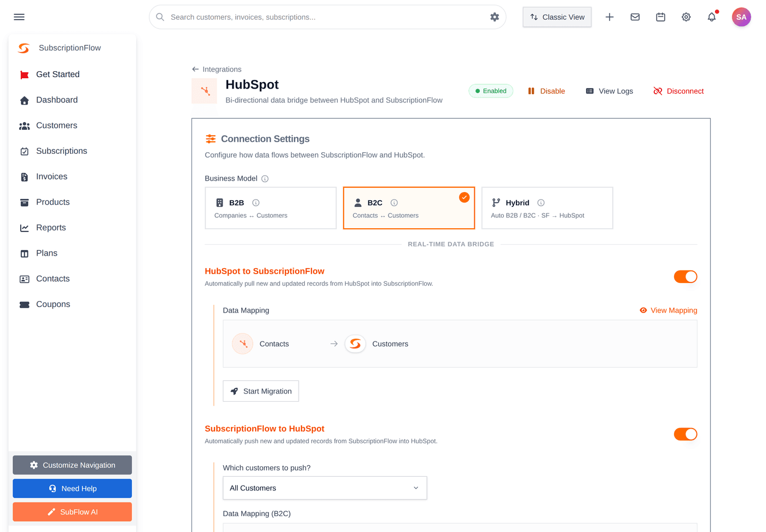The image size is (766, 532).
Task: Open the calendar icon in header
Action: [661, 17]
